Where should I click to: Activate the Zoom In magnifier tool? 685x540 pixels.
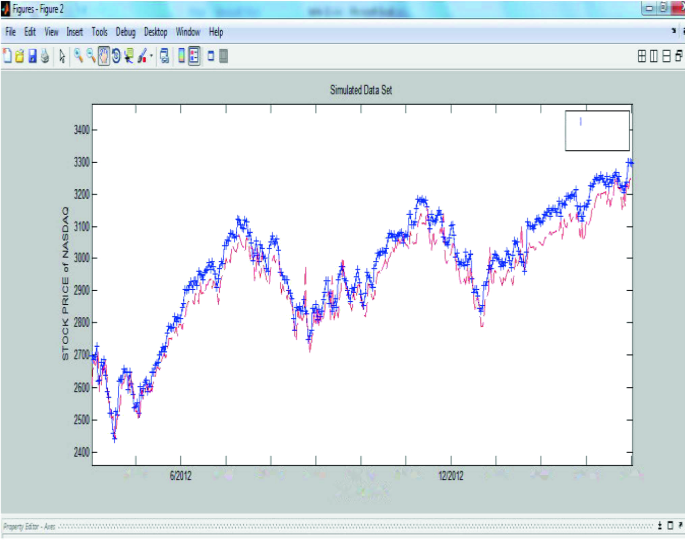tap(78, 56)
